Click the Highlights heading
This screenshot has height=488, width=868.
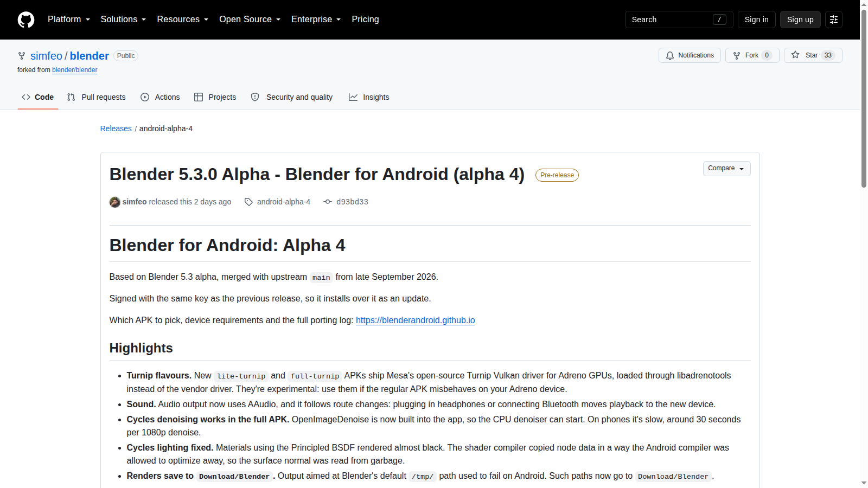coord(141,348)
